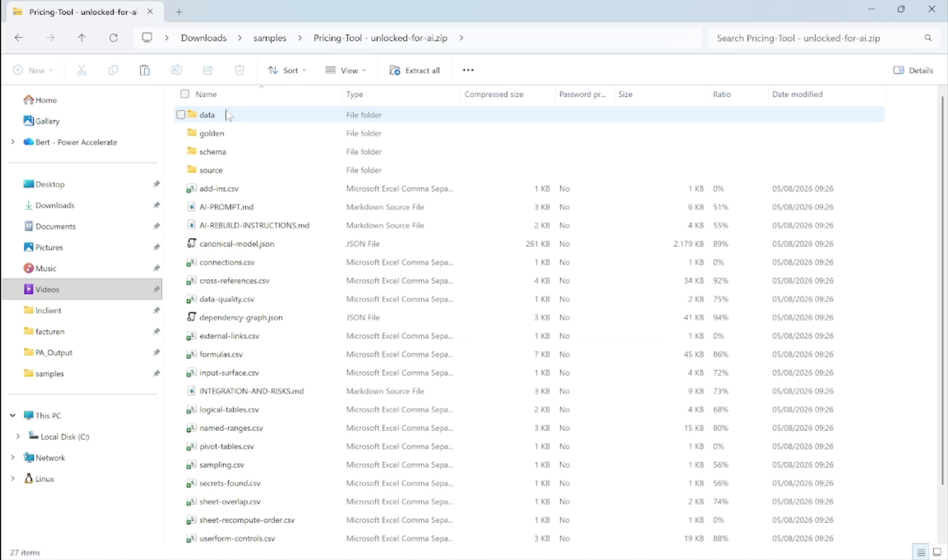Image resolution: width=948 pixels, height=560 pixels.
Task: Unpin the Desktop quick access pin
Action: tap(156, 184)
